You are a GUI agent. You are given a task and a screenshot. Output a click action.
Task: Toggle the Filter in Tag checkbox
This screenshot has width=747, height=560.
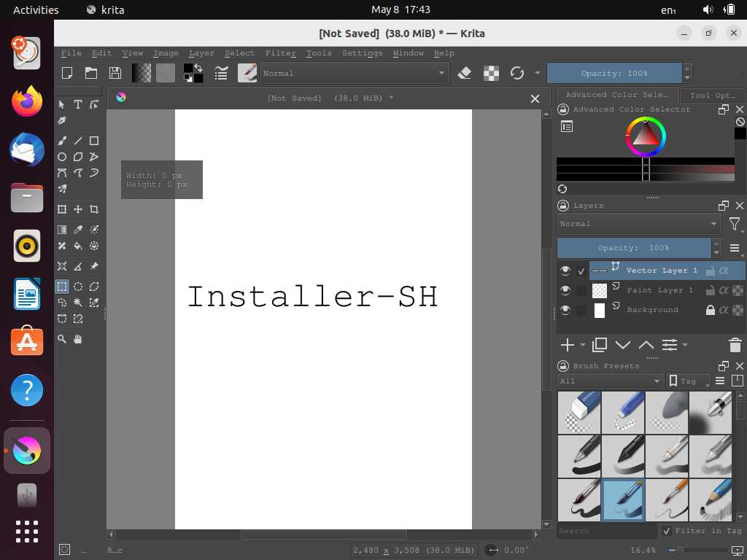pyautogui.click(x=666, y=531)
